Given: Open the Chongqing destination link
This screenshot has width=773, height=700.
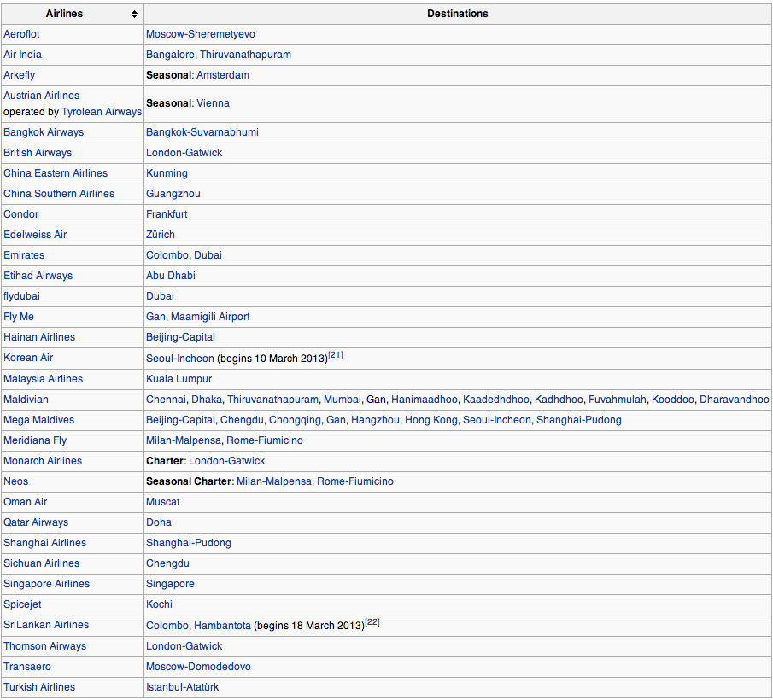Looking at the screenshot, I should tap(296, 420).
